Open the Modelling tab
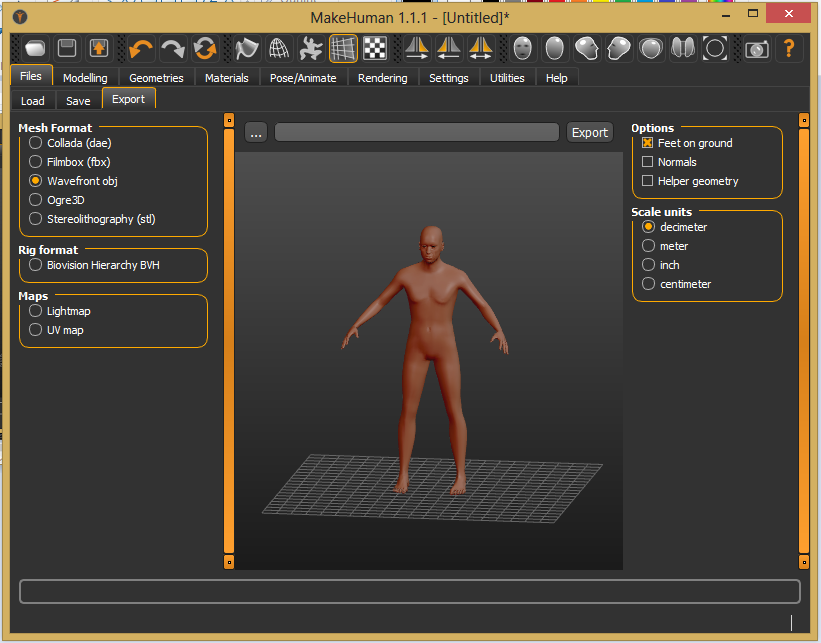821x643 pixels. pos(85,77)
